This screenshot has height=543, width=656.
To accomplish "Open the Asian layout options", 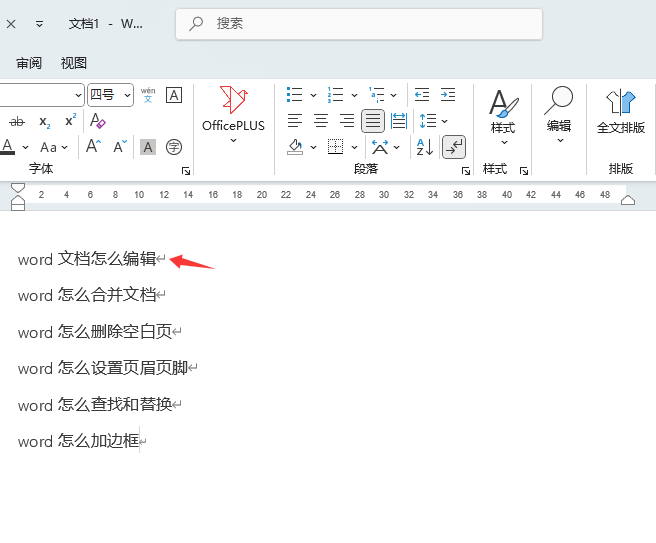I will pyautogui.click(x=385, y=147).
